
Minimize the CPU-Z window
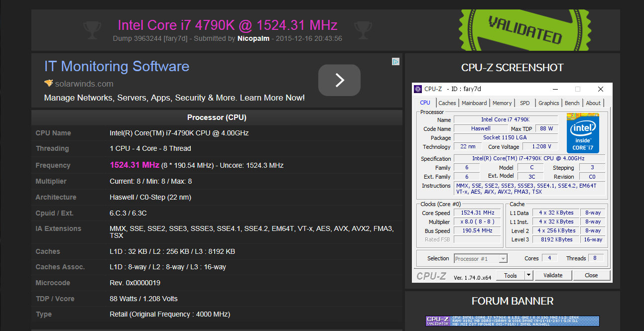[x=555, y=89]
